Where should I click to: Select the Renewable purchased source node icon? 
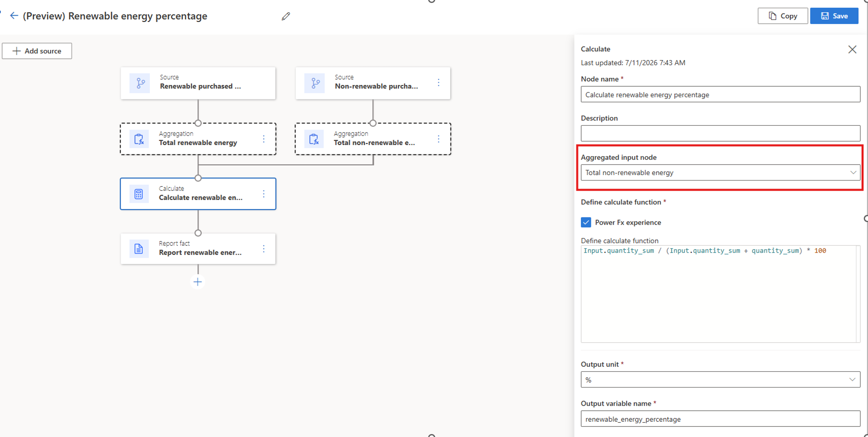pyautogui.click(x=140, y=83)
